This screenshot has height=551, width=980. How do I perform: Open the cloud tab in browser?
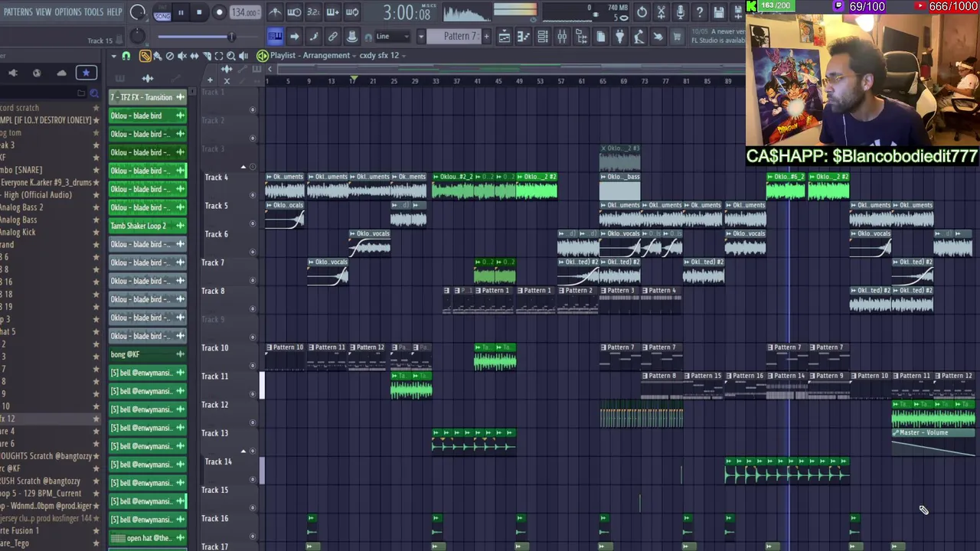coord(61,73)
